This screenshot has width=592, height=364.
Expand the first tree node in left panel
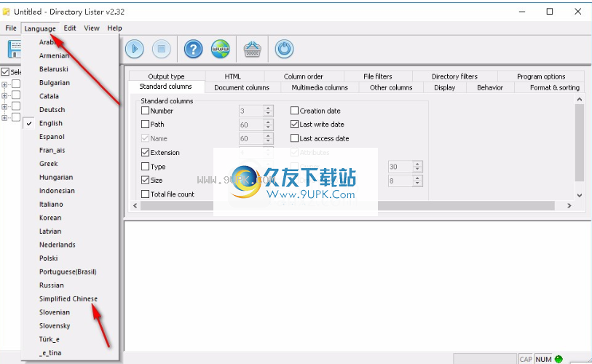(4, 84)
